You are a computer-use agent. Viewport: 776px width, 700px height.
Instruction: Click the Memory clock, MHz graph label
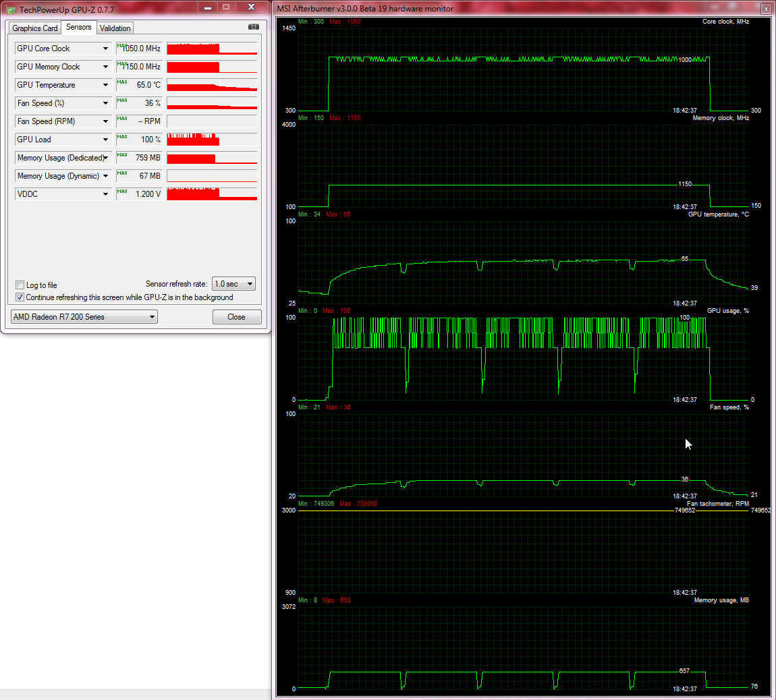point(721,118)
